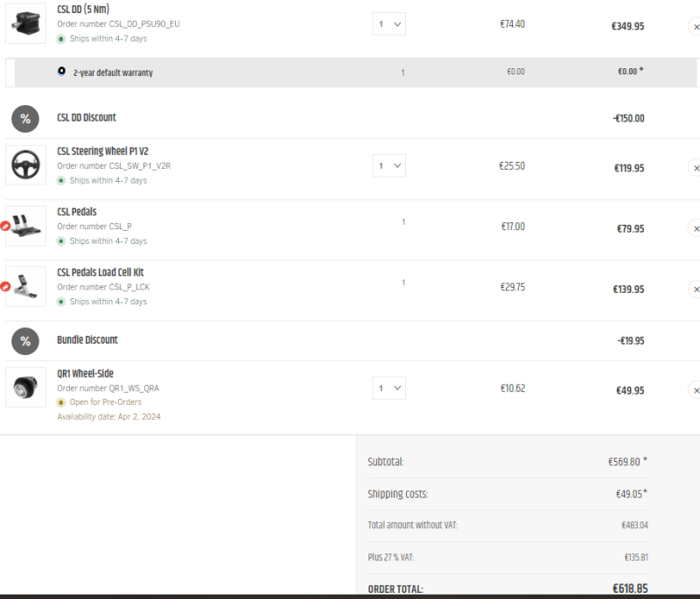This screenshot has width=700, height=599.
Task: Click the QR1 Wheel-Side product thumbnail
Action: [25, 387]
